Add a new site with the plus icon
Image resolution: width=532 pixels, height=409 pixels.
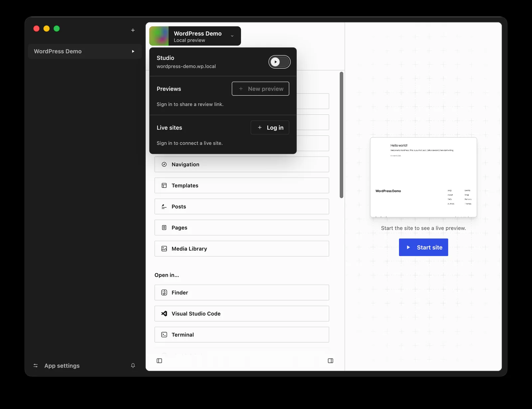click(x=133, y=30)
